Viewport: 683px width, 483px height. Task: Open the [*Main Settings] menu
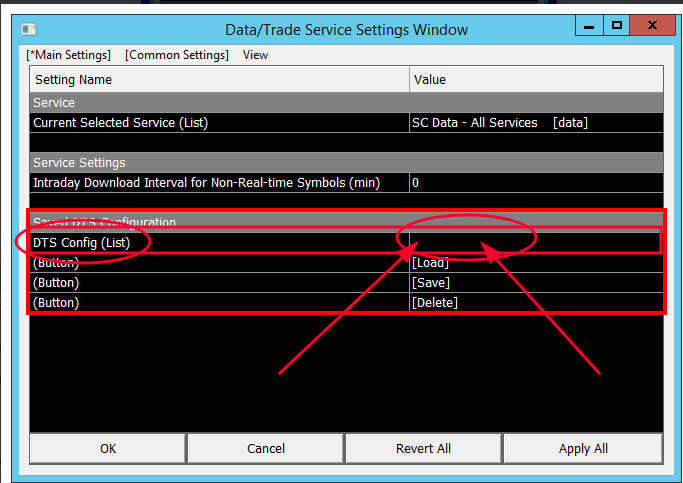[68, 55]
